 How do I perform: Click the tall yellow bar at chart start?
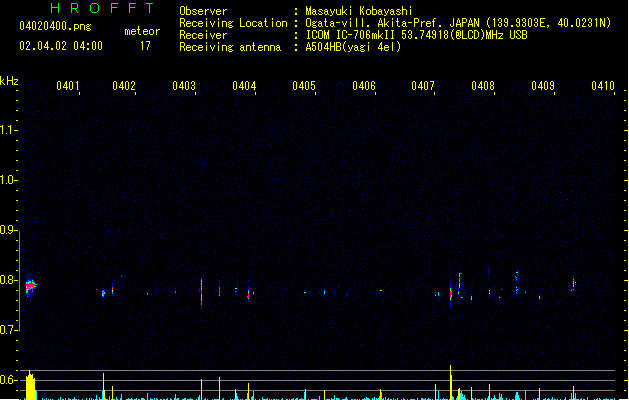coord(30,386)
